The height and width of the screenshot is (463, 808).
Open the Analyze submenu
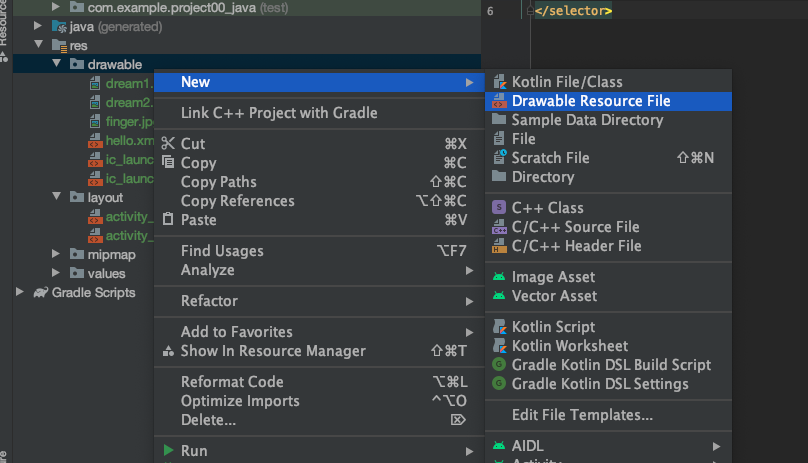pyautogui.click(x=319, y=270)
